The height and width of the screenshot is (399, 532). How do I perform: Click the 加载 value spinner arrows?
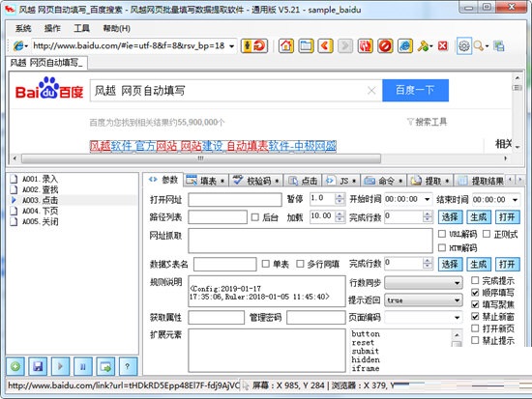(340, 217)
